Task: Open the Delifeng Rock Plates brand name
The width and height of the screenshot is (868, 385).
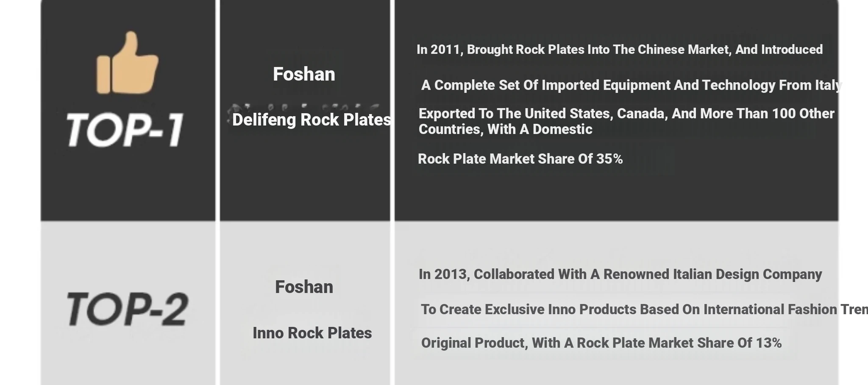Action: pos(312,120)
